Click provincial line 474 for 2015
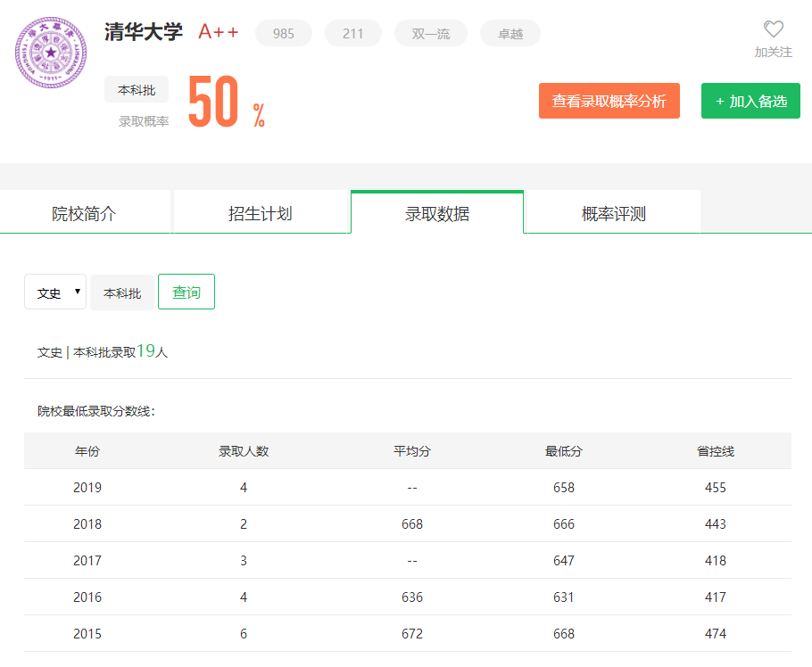The height and width of the screenshot is (667, 812). [715, 634]
